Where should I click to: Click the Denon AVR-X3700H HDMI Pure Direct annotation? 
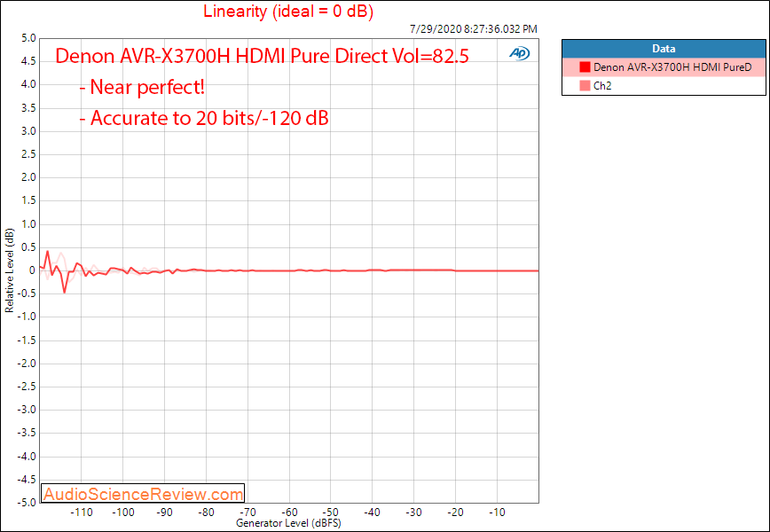[263, 56]
